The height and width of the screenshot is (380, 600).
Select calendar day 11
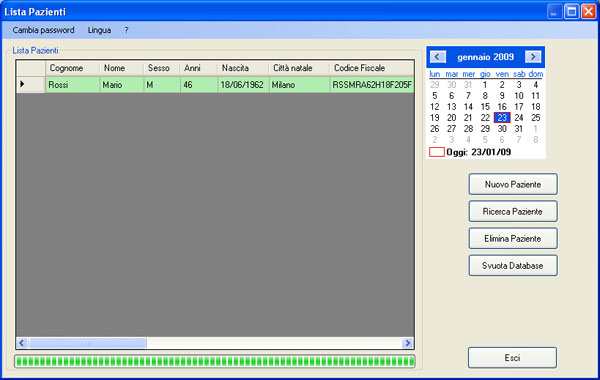(536, 96)
